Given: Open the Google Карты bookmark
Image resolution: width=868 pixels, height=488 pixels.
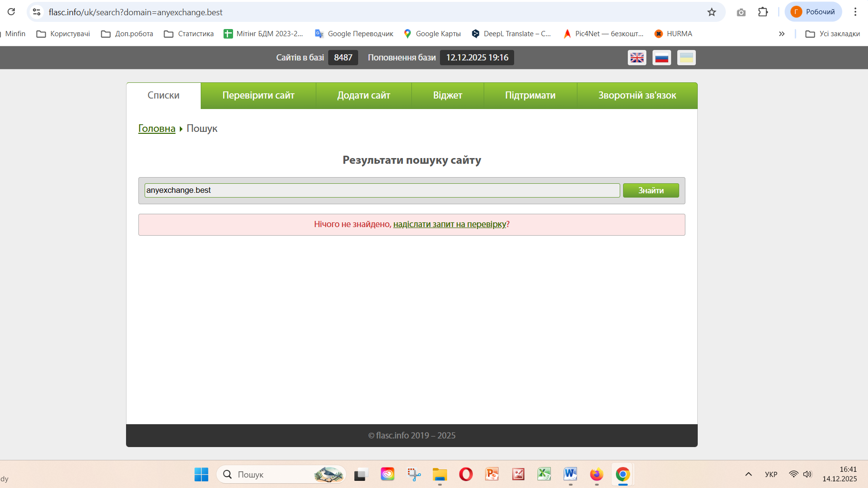Looking at the screenshot, I should 432,34.
